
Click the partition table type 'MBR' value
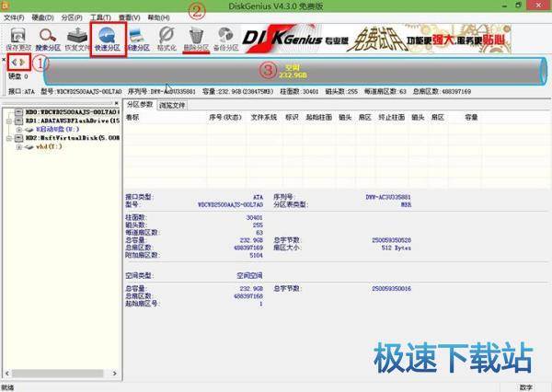coord(406,204)
